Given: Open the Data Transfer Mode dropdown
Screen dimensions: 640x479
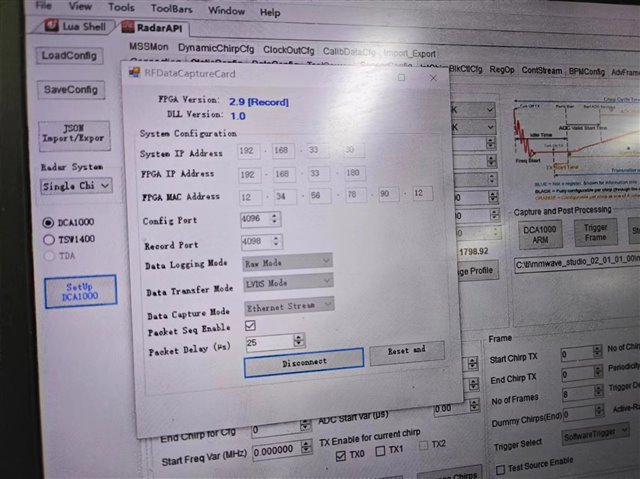Looking at the screenshot, I should point(288,282).
